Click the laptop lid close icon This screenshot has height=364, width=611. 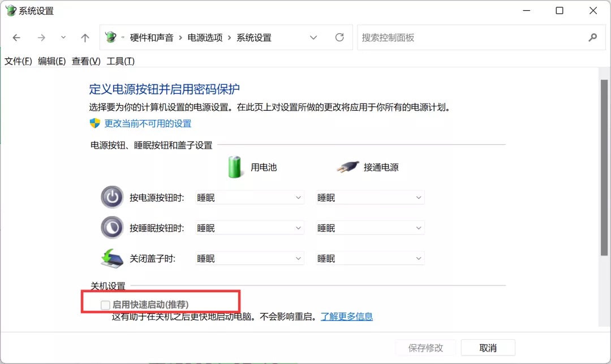coord(111,258)
